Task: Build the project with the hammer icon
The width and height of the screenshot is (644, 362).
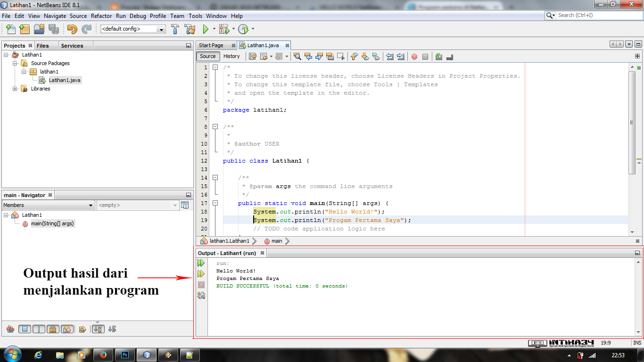Action: pos(175,29)
